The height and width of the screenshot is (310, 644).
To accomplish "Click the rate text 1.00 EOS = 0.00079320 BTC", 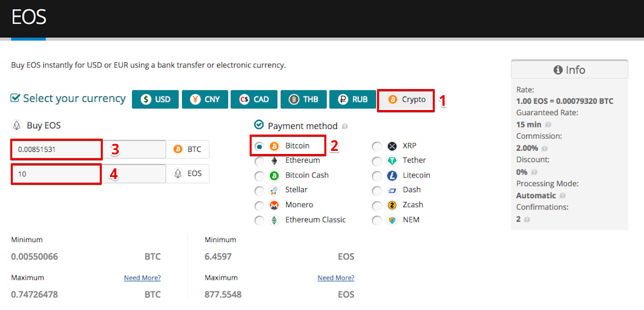I will tap(565, 101).
